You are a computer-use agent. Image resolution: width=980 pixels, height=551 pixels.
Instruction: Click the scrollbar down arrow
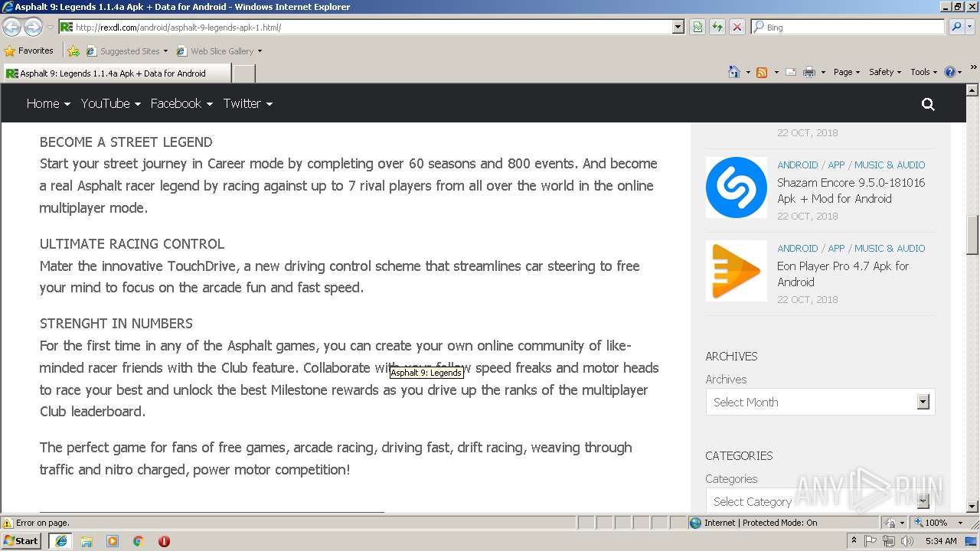tap(972, 507)
